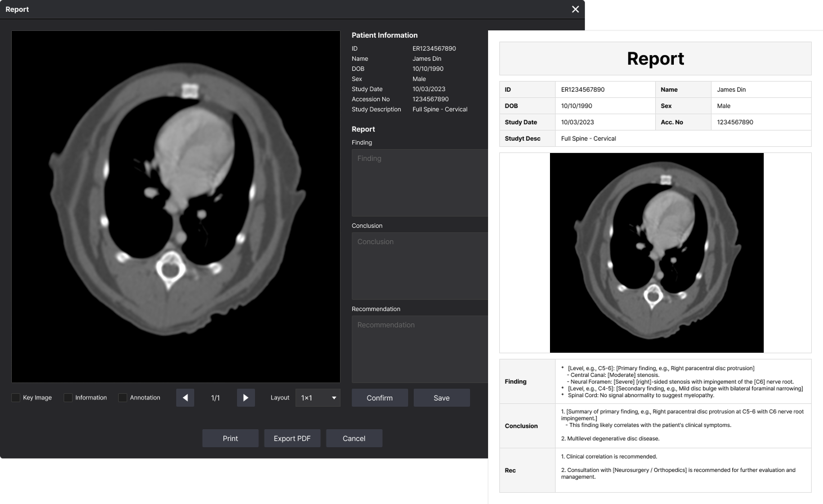This screenshot has width=823, height=504.
Task: Enable the Key Image checkbox
Action: 16,398
